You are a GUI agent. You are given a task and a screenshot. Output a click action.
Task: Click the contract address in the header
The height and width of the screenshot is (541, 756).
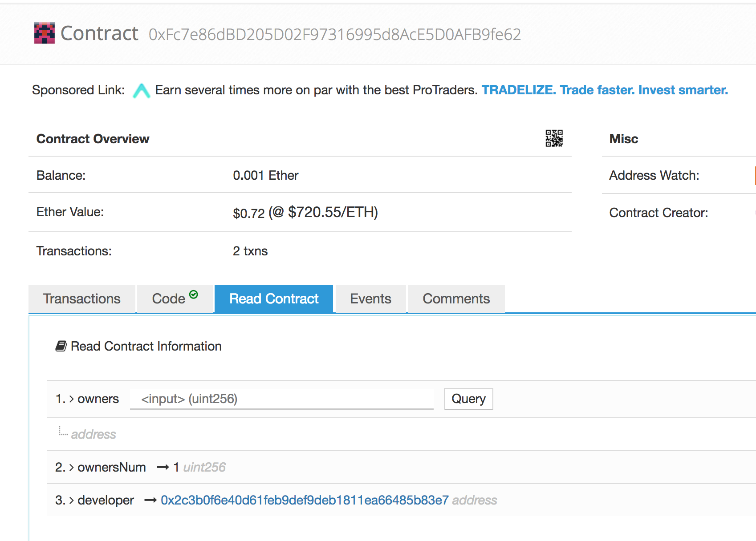click(x=335, y=34)
